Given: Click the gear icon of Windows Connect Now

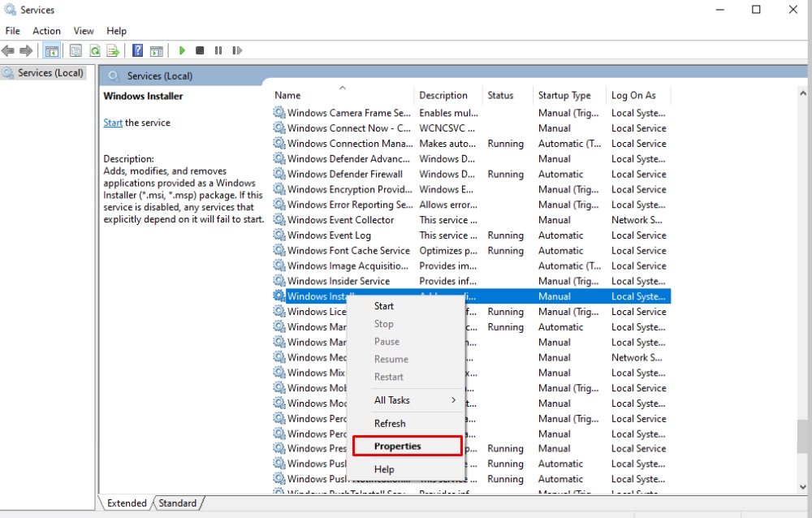Looking at the screenshot, I should pos(279,127).
